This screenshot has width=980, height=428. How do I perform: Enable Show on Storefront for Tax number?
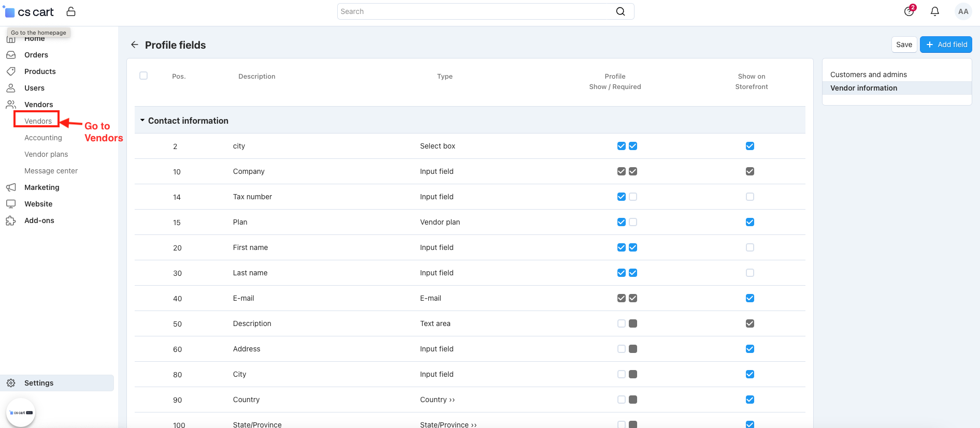click(x=750, y=197)
